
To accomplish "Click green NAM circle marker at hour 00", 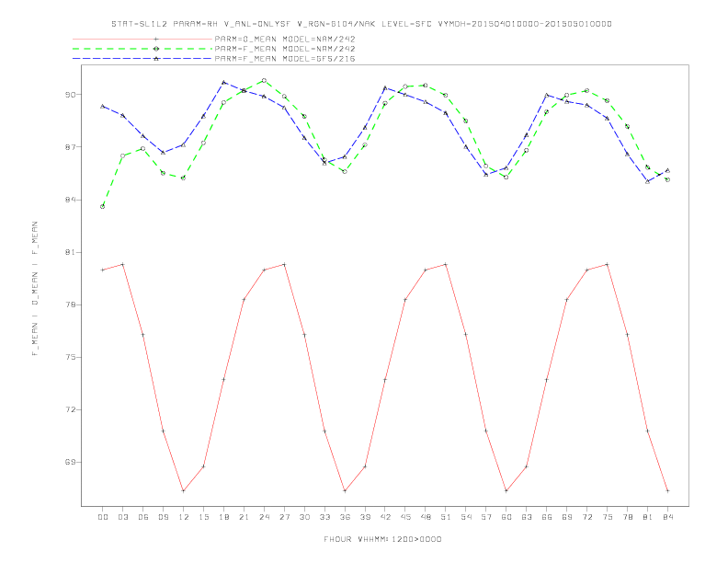I will (103, 206).
